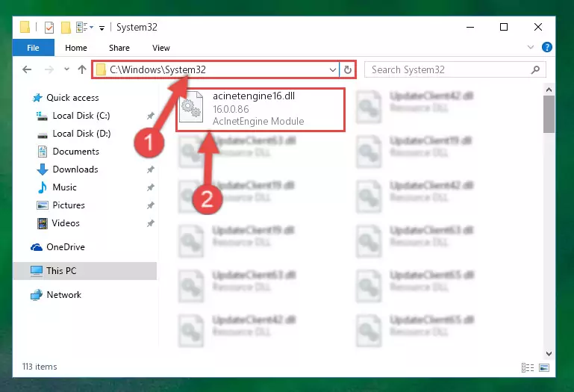This screenshot has width=574, height=392.
Task: Select the acinetengine16.dll file
Action: (261, 110)
